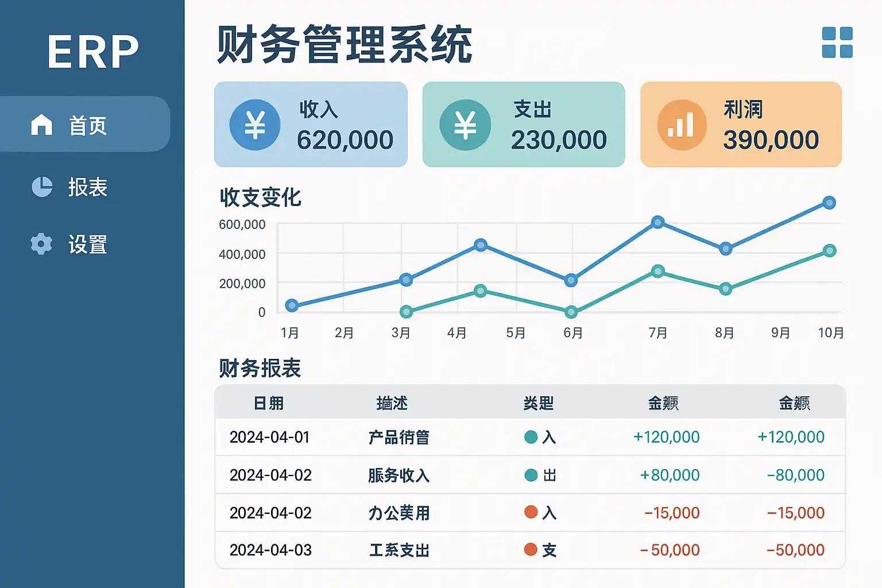Select the green expense data point at 8月
Viewport: 882px width, 588px height.
click(726, 289)
